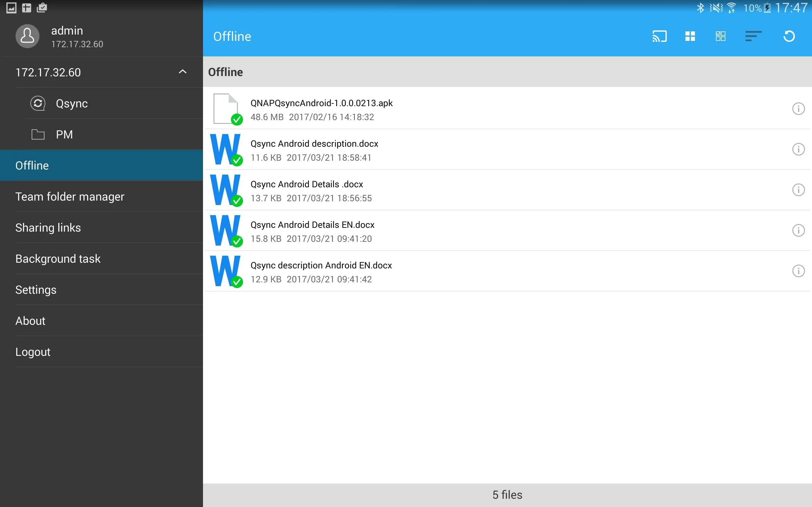
Task: Open info for Qsync Android Details EN.docx
Action: point(797,229)
